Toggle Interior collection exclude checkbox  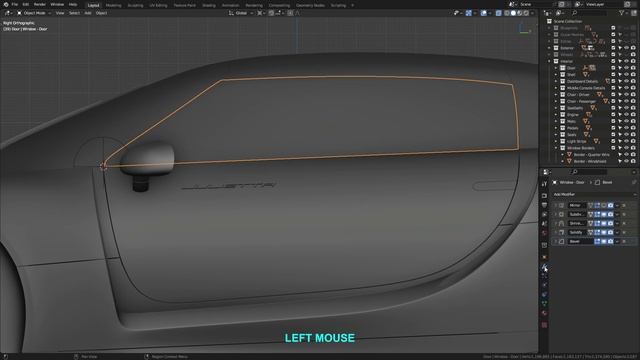pyautogui.click(x=613, y=61)
